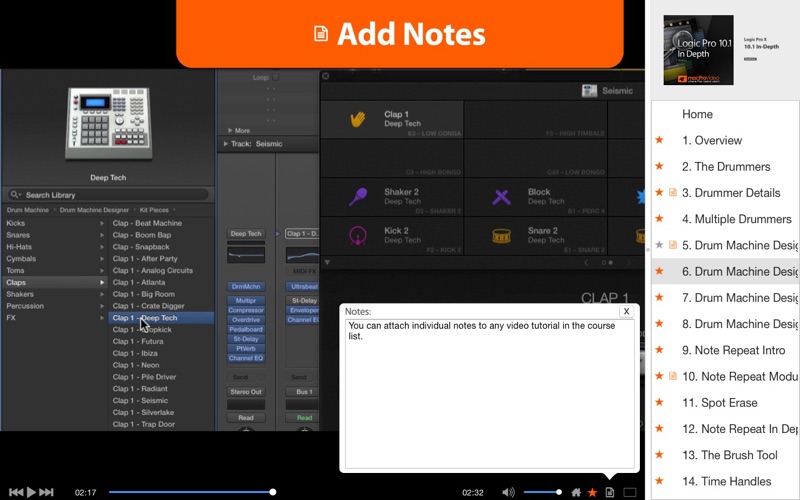Expand the Percussion category arrow

coord(102,306)
